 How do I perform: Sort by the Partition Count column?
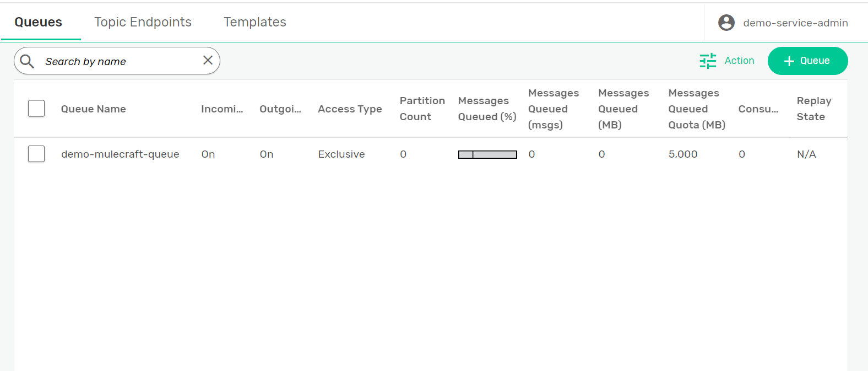[x=422, y=109]
